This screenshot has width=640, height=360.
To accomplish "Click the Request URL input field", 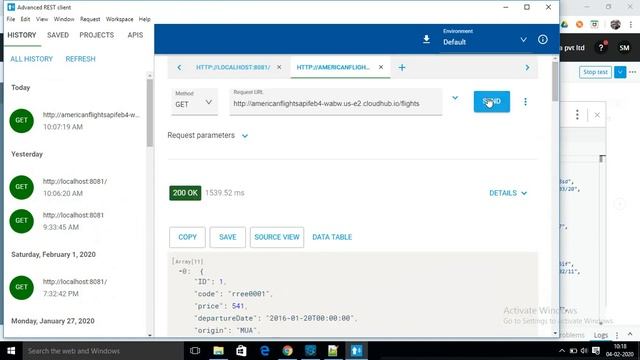I will [336, 102].
